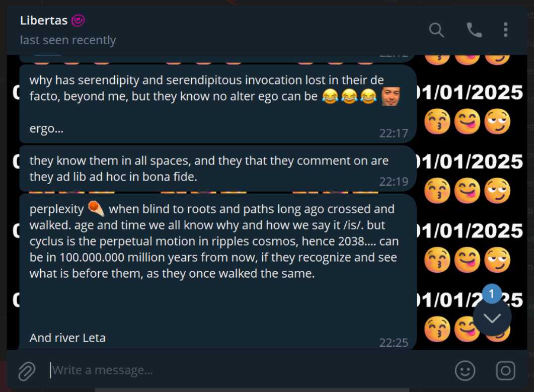The width and height of the screenshot is (534, 392).
Task: Click the 22:17 message timestamp
Action: pyautogui.click(x=394, y=133)
